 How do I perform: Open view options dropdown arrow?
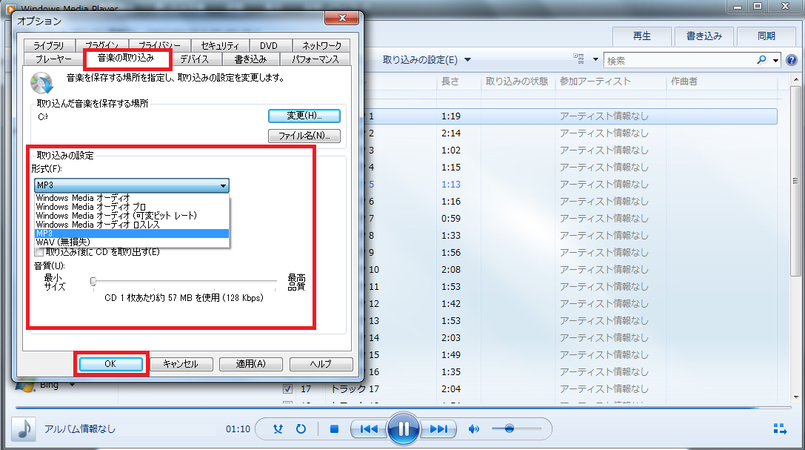596,59
